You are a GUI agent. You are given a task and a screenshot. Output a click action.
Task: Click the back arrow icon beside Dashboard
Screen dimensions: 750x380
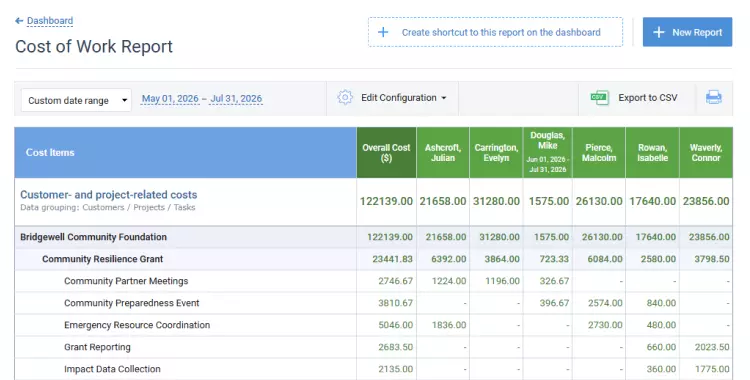click(19, 21)
